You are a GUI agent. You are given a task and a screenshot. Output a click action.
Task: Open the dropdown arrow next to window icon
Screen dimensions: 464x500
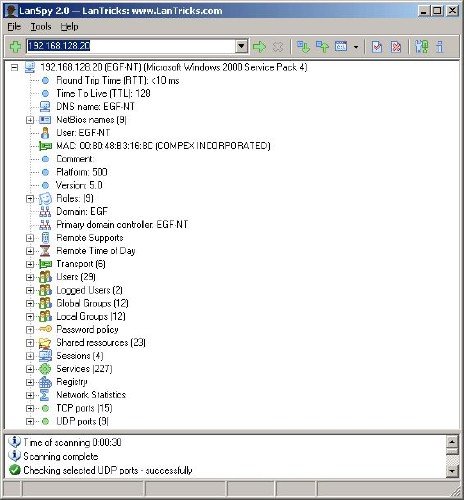(356, 47)
